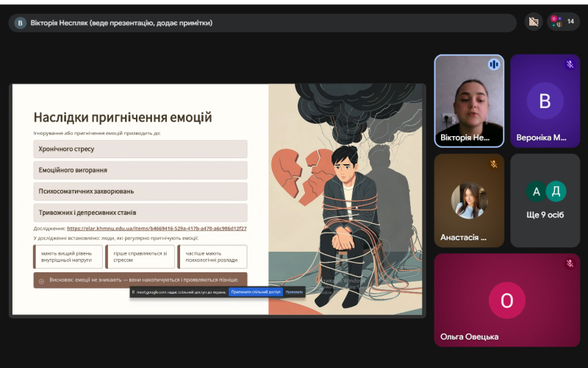Screen dimensions: 588x368
Task: Click muted mic icon on Ольга Овецька's tile
Action: pos(570,263)
